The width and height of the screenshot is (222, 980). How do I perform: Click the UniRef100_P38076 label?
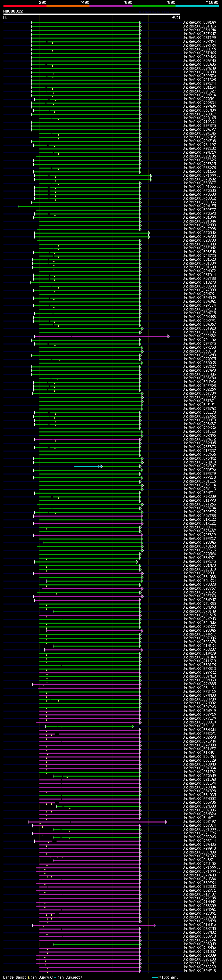point(199,168)
